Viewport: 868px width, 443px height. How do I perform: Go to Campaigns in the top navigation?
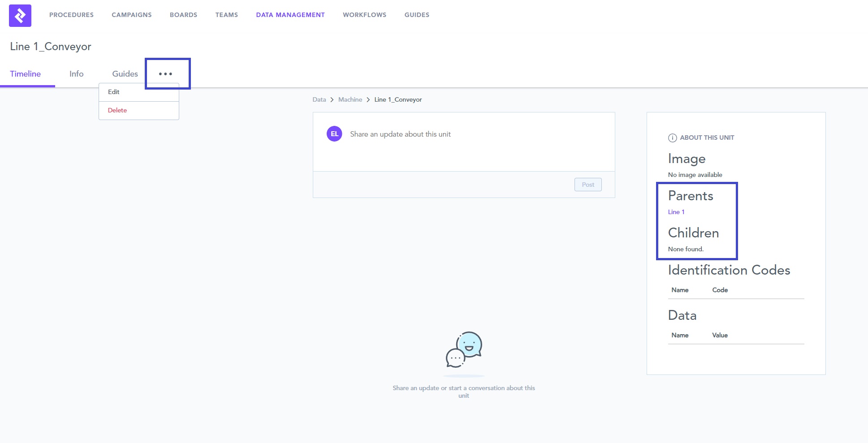pyautogui.click(x=132, y=15)
